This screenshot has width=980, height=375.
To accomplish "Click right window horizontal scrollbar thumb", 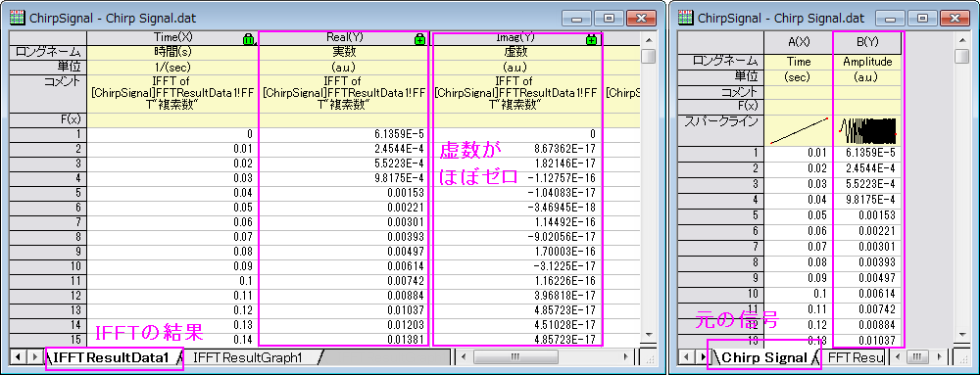I will 917,357.
